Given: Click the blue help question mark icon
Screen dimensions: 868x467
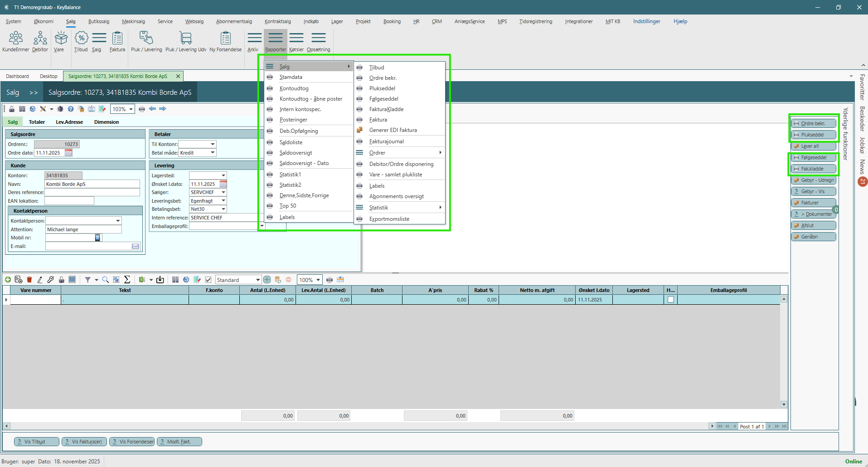Looking at the screenshot, I should [x=71, y=109].
